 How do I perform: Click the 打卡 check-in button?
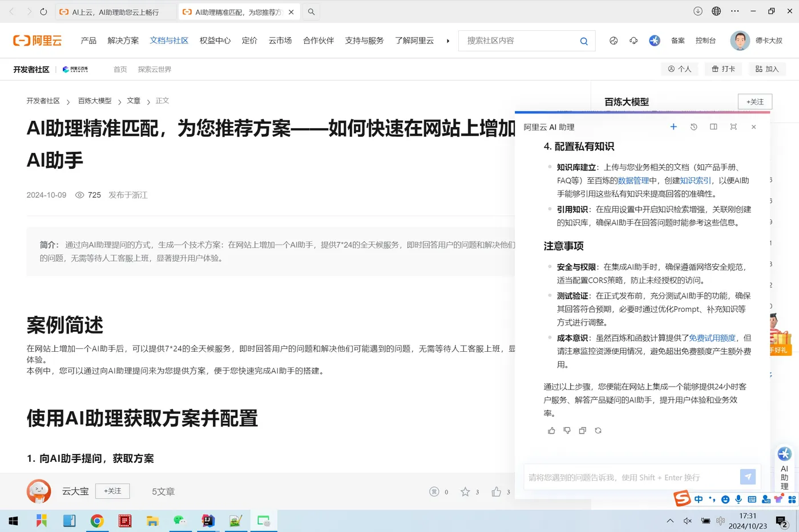click(x=723, y=69)
